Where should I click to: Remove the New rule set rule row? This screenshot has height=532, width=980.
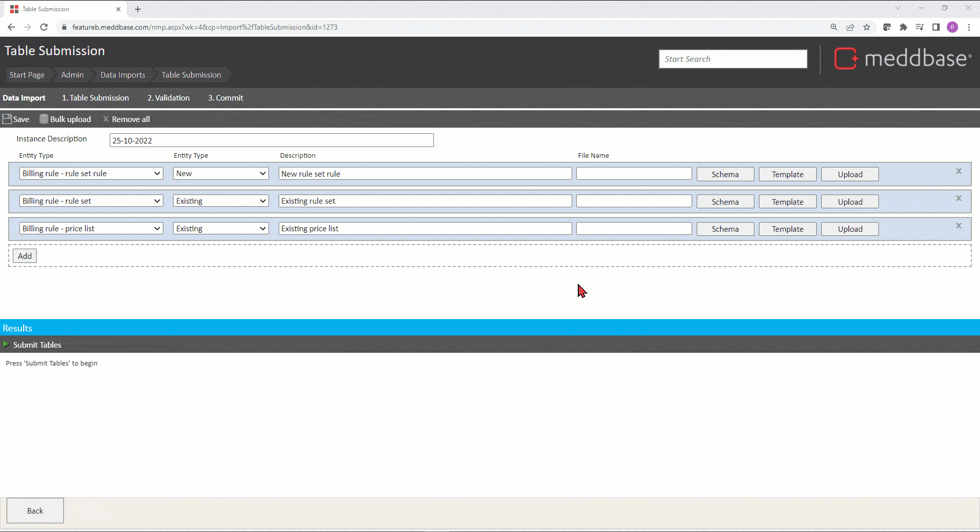tap(959, 172)
